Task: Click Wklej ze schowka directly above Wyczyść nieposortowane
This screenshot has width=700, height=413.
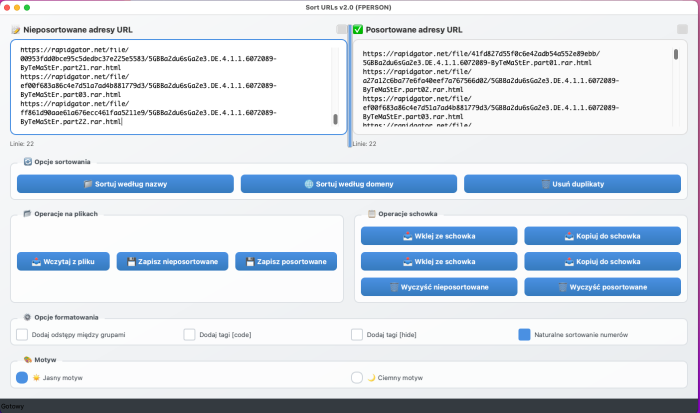Action: 439,262
